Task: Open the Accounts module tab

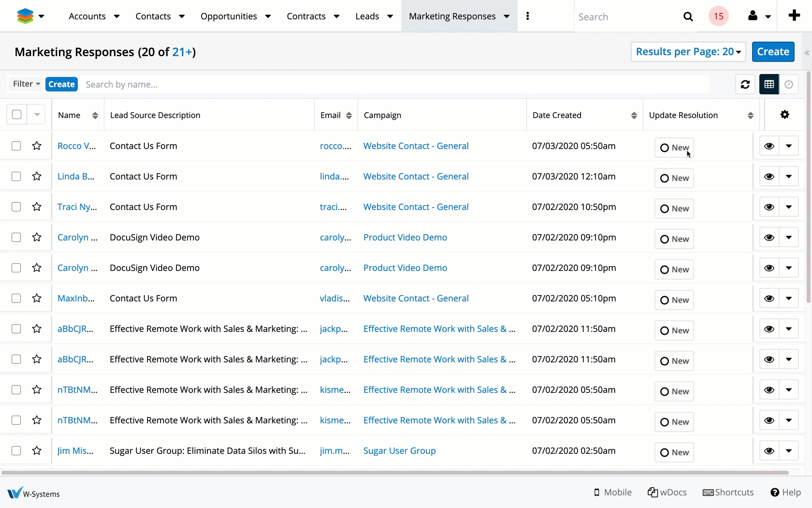Action: click(x=87, y=16)
